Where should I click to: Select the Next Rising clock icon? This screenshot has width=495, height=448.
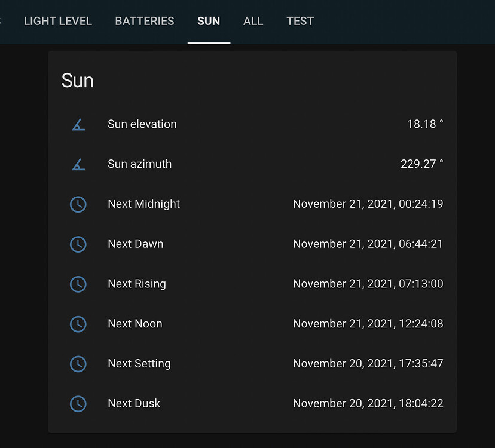(78, 284)
